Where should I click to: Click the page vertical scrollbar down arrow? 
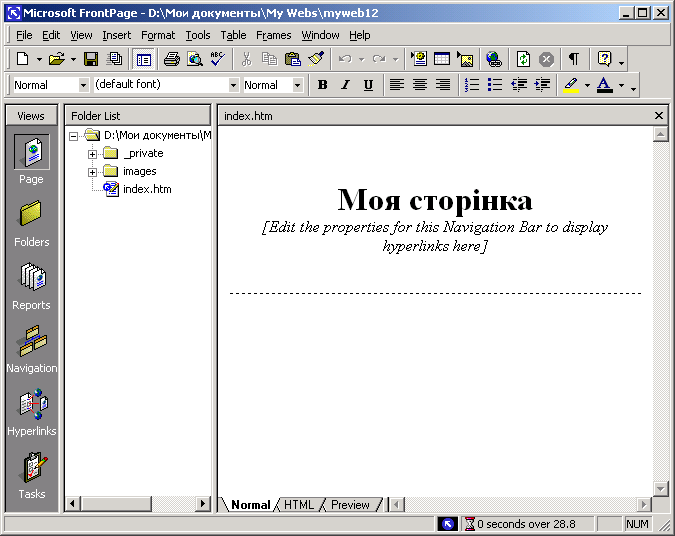tap(660, 488)
